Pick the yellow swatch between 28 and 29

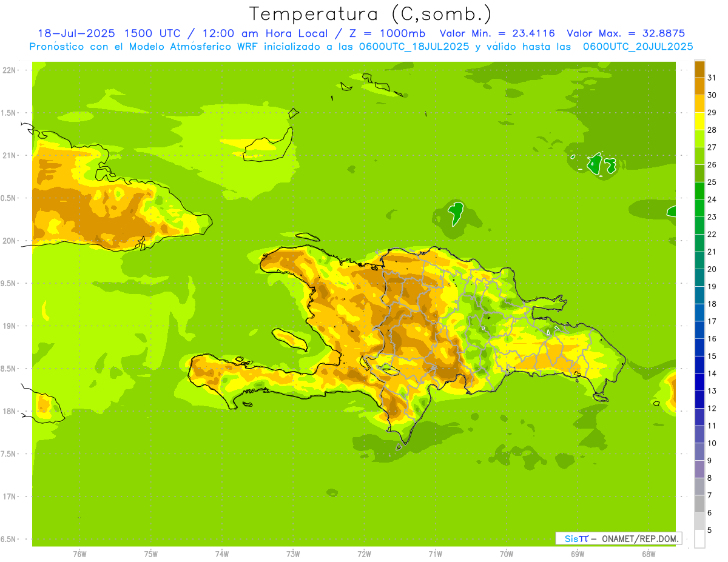coord(699,121)
